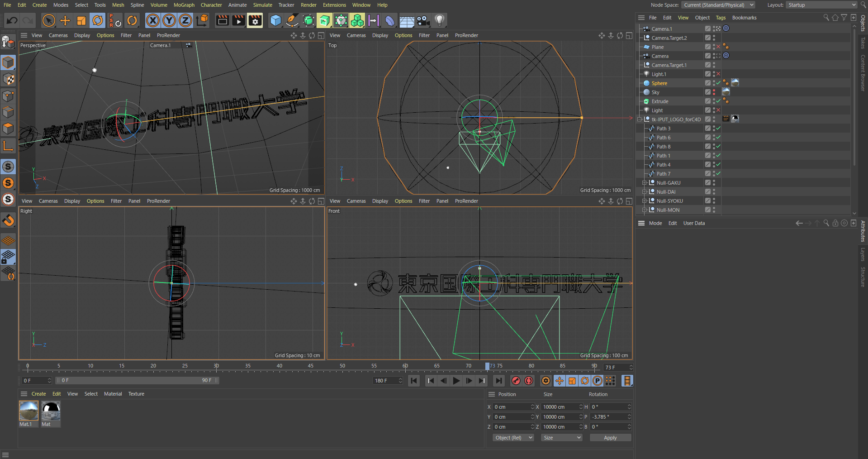Click the Record Active Objects key button
The image size is (868, 459).
pyautogui.click(x=516, y=381)
